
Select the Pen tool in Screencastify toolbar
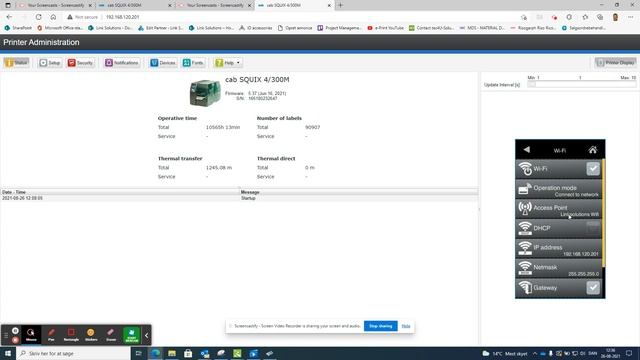[51, 335]
